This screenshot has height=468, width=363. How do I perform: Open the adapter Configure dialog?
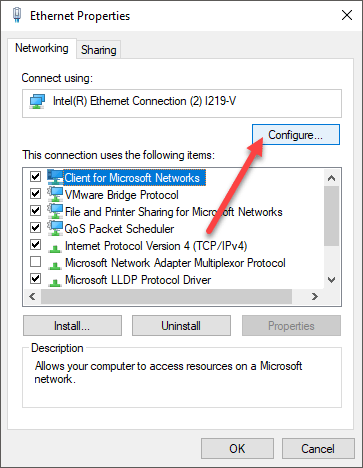click(x=296, y=135)
